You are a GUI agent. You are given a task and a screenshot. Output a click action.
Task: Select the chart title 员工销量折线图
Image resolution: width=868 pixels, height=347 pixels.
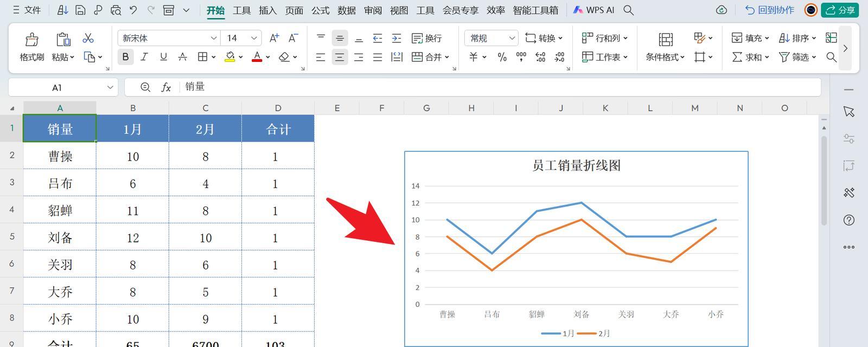click(x=576, y=165)
